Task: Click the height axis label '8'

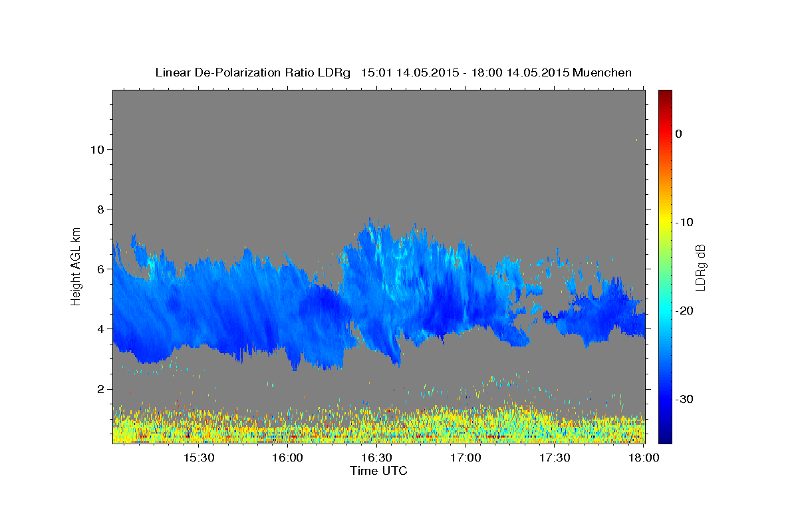Action: (x=100, y=209)
